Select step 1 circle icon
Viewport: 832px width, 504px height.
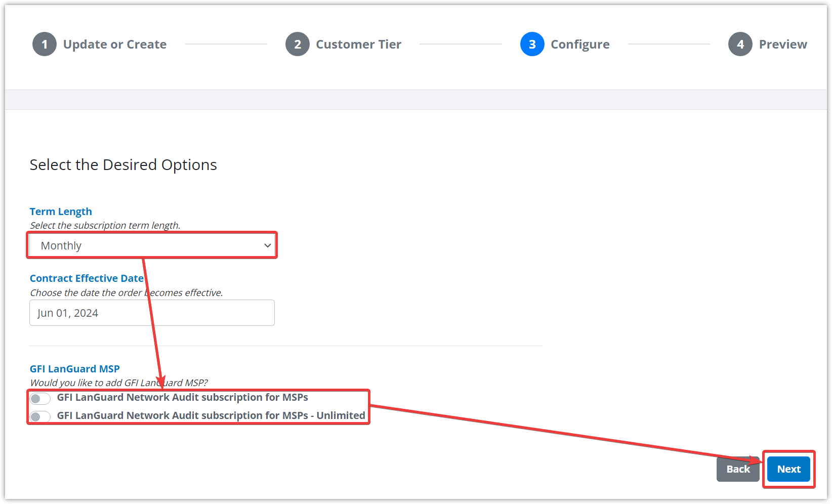tap(45, 44)
